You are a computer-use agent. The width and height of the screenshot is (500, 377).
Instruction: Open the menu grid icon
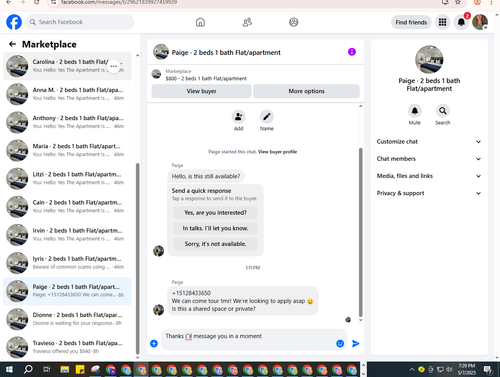442,22
